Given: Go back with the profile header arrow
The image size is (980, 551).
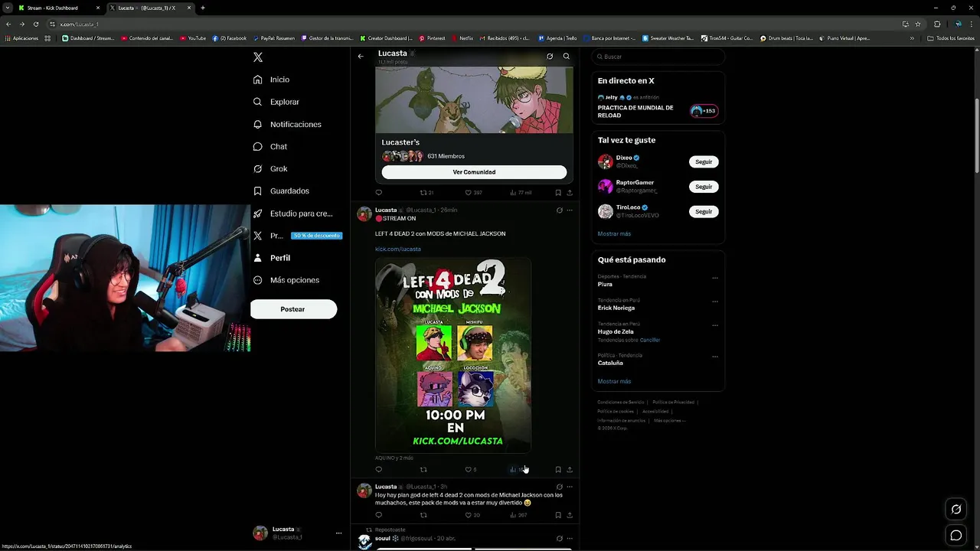Looking at the screenshot, I should point(361,56).
